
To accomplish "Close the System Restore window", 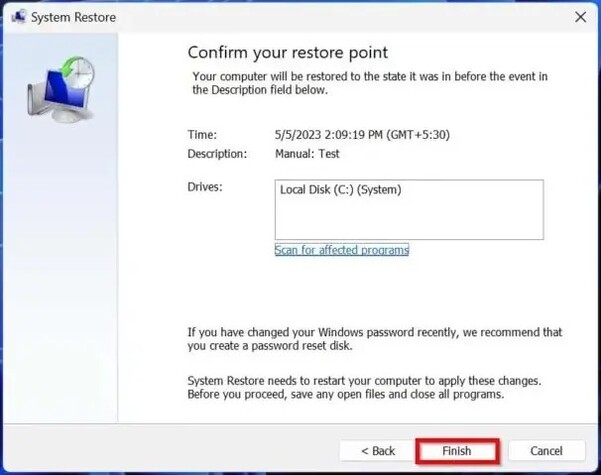I will click(x=580, y=17).
